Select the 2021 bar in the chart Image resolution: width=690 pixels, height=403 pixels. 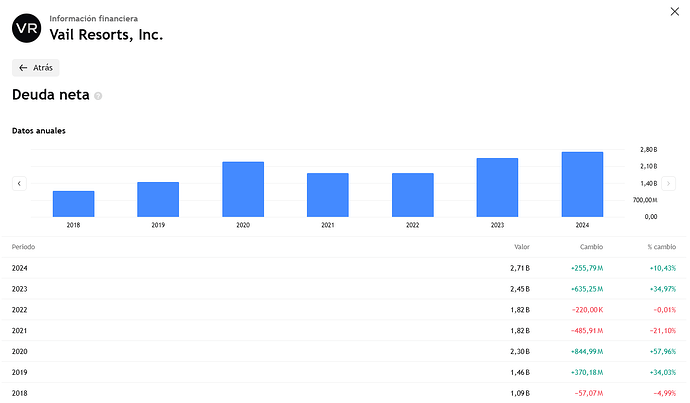tap(328, 195)
